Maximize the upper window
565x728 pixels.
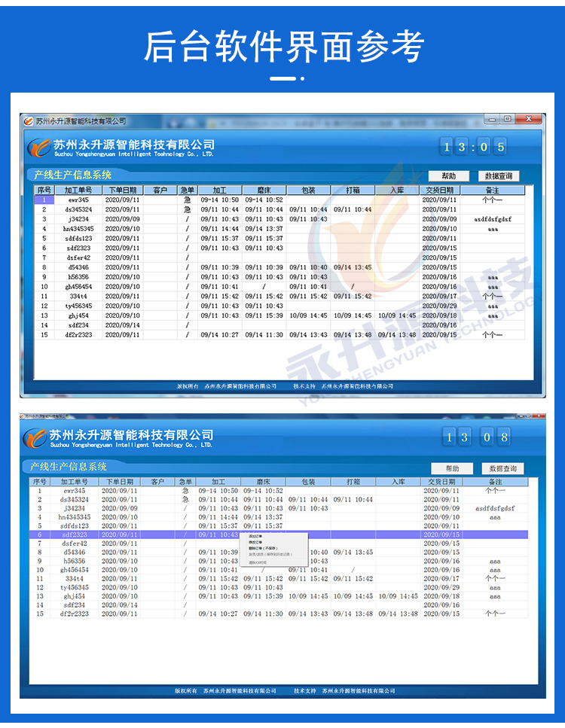tap(507, 119)
